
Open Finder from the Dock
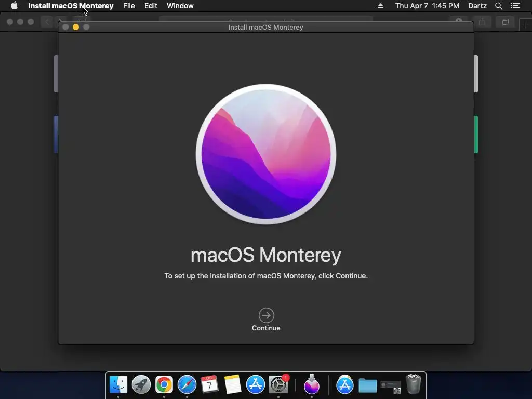(x=118, y=384)
